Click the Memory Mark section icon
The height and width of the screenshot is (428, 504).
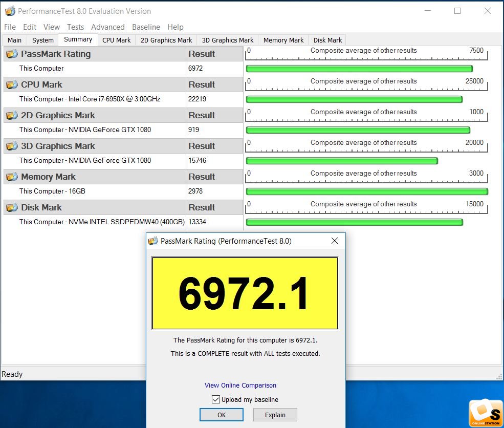(x=12, y=177)
